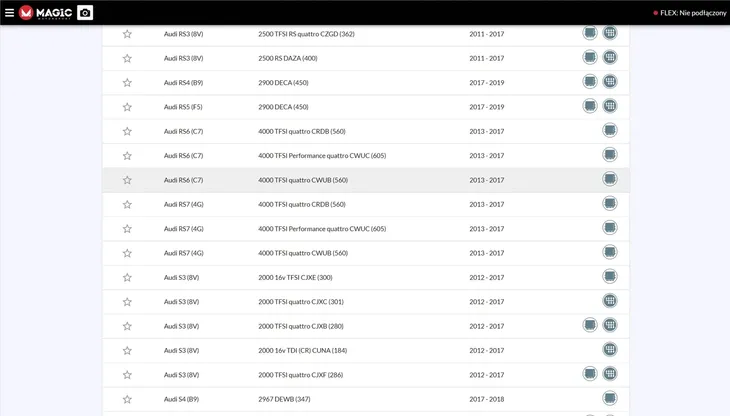
Task: Select the Audi RS7 Performance quattro CWUC (605) row
Action: (366, 228)
